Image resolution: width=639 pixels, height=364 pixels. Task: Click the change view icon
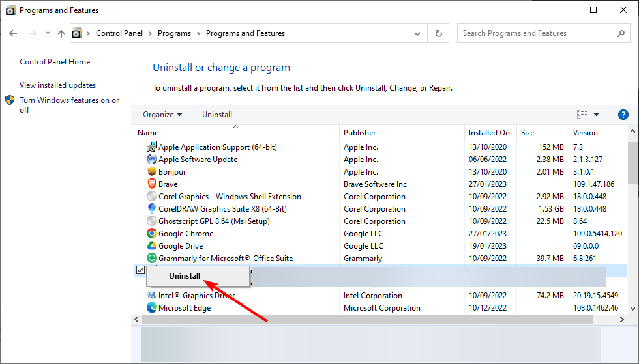pos(582,115)
